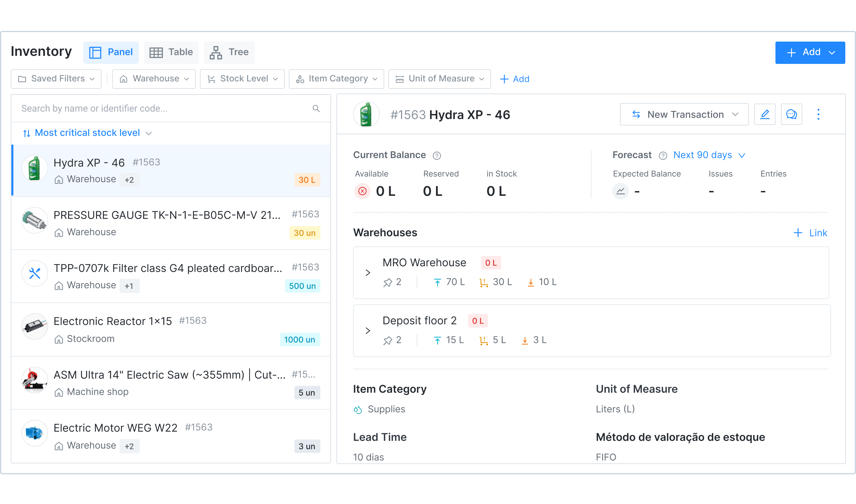Click the search magnifier icon
This screenshot has height=504, width=856.
(x=316, y=109)
